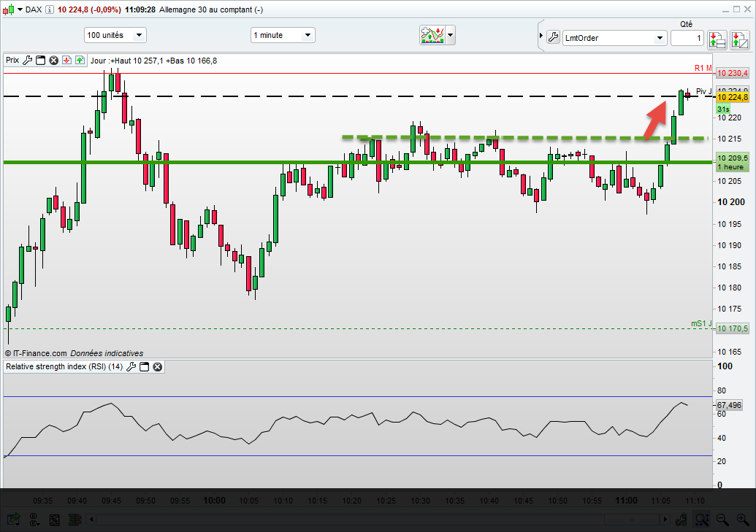Viewport: 756px width, 532px height.
Task: Toggle the auto-fit zoom icon
Action: coord(701,520)
